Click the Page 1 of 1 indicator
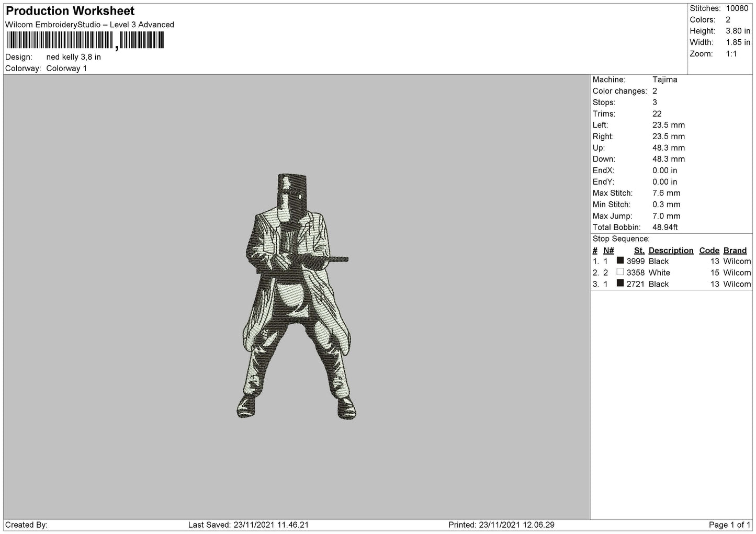 coord(730,525)
